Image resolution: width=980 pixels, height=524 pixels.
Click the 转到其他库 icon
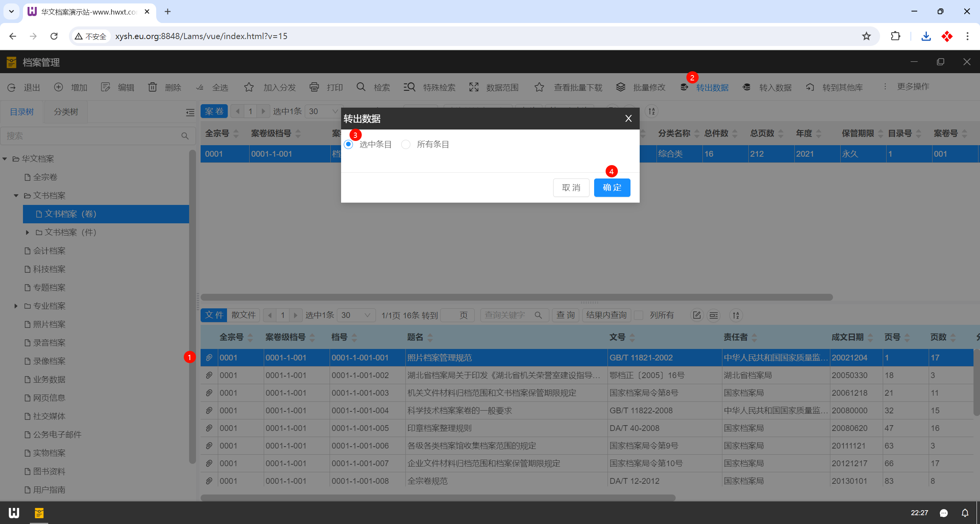coord(810,87)
